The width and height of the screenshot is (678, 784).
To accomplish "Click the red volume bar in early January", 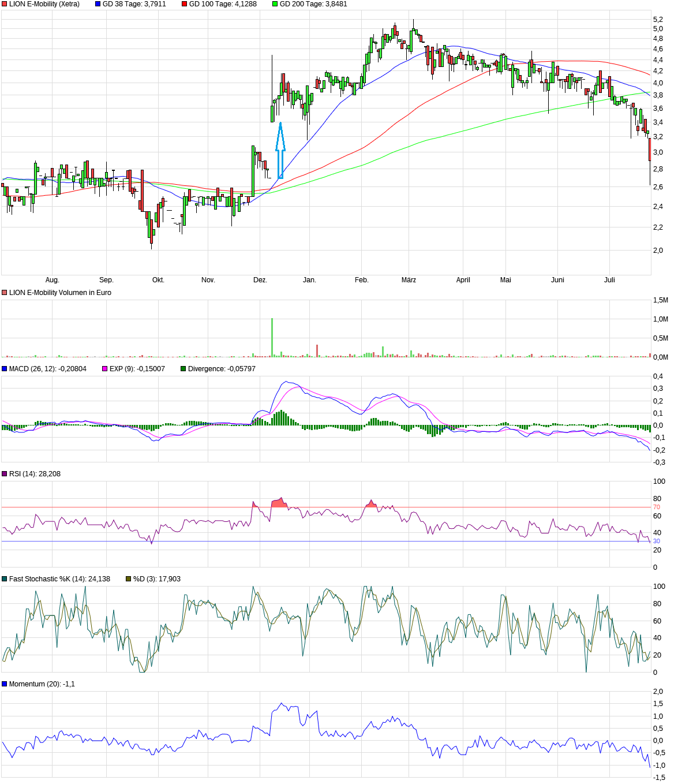I will click(317, 351).
